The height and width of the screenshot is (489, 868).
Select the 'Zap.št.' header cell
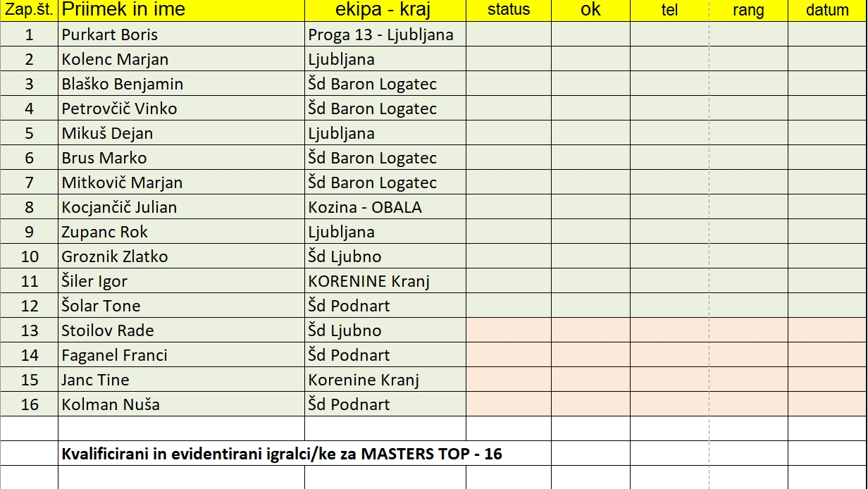[x=29, y=11]
